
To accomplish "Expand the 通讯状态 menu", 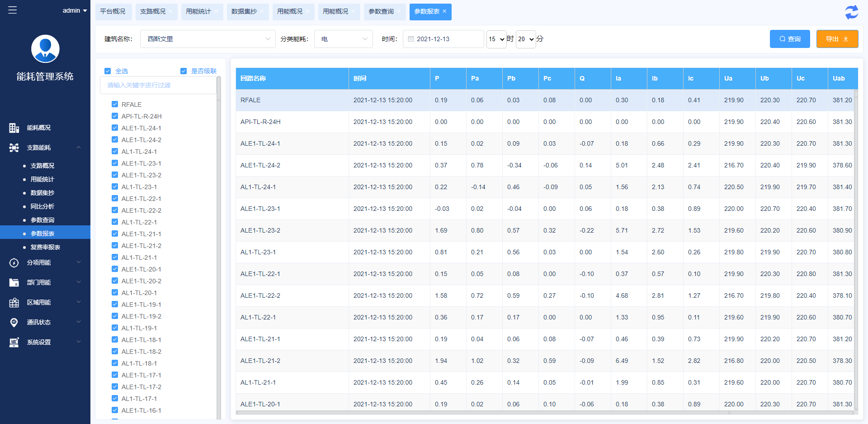I will point(79,322).
